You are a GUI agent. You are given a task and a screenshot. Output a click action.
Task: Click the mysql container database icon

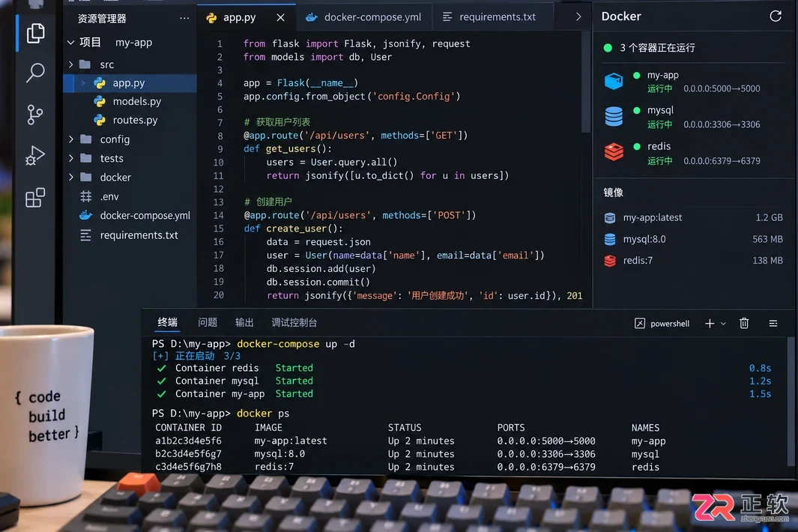pyautogui.click(x=614, y=116)
